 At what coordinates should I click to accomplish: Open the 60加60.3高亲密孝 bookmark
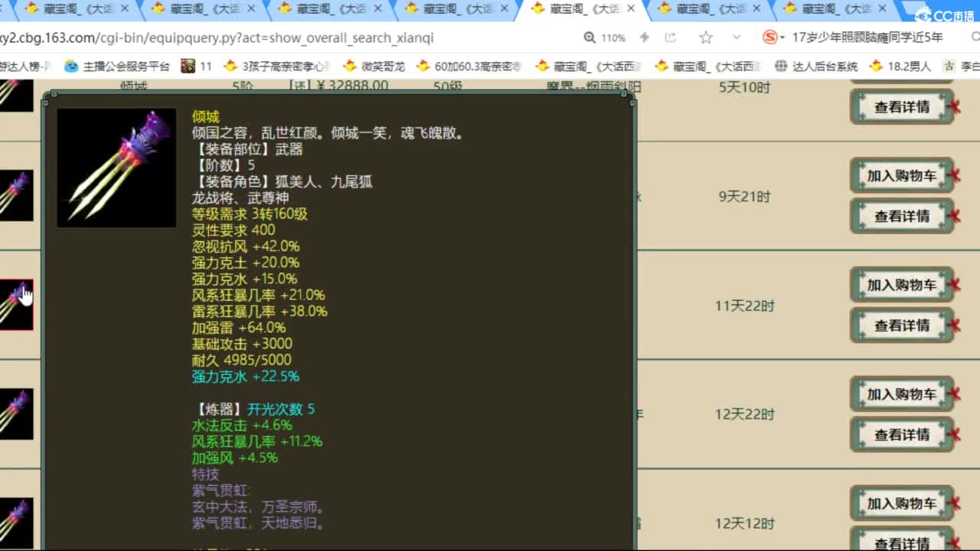(469, 67)
